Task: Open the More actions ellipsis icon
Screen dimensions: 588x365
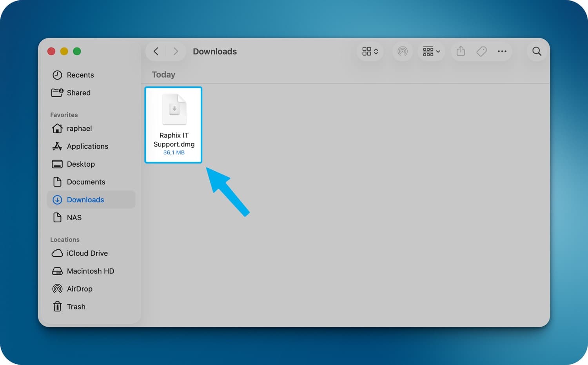Action: point(502,51)
